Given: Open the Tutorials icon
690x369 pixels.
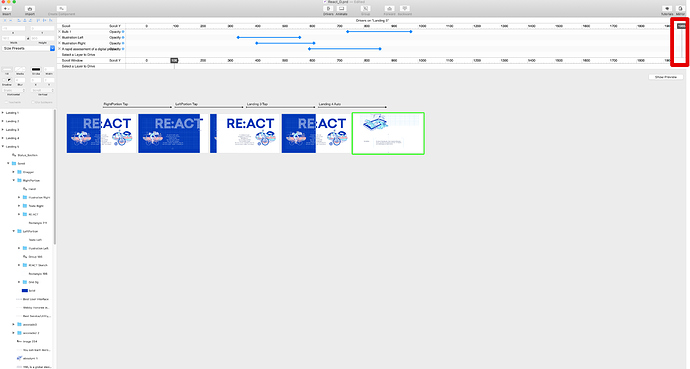Looking at the screenshot, I should [667, 9].
